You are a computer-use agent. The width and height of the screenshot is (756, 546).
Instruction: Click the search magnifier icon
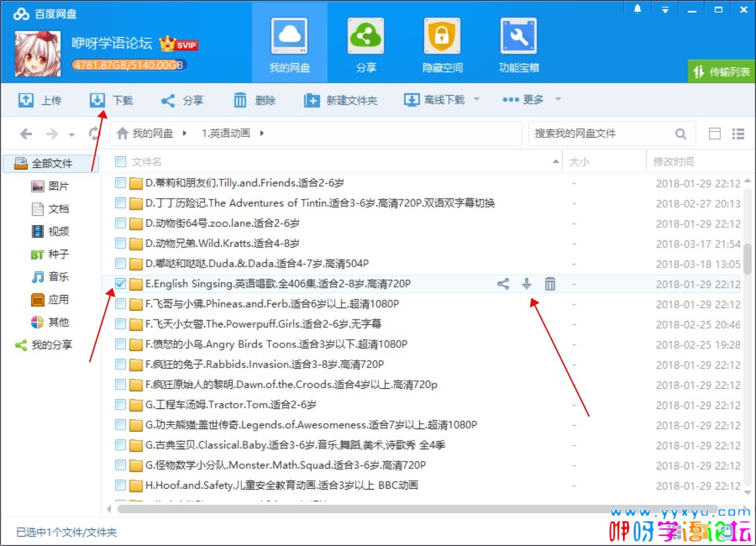pyautogui.click(x=680, y=134)
